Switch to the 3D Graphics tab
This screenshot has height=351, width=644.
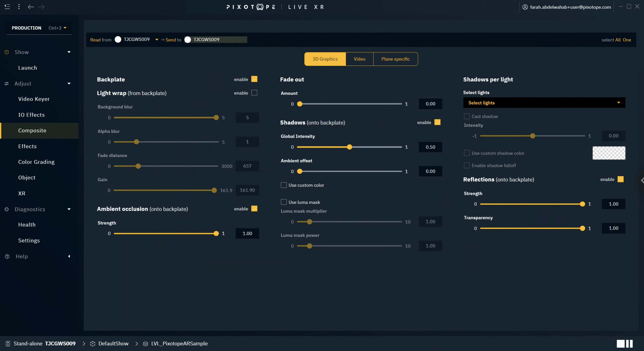click(325, 59)
